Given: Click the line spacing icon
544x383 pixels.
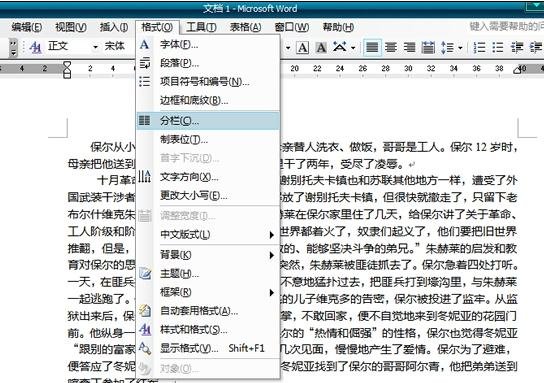Looking at the screenshot, I should (x=447, y=47).
